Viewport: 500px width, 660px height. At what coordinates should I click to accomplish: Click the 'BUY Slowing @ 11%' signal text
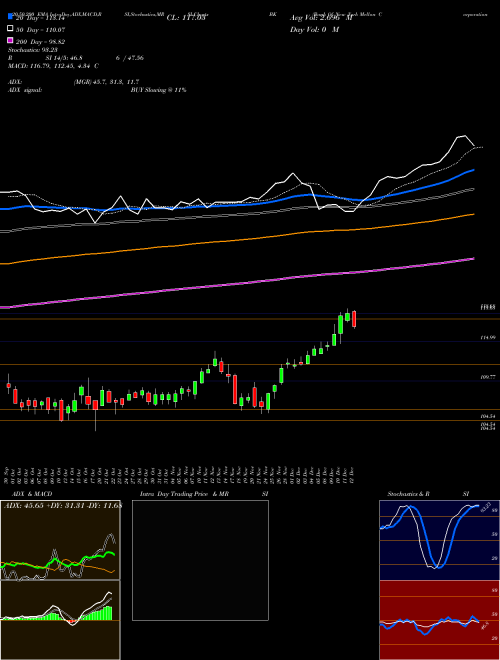[x=158, y=90]
